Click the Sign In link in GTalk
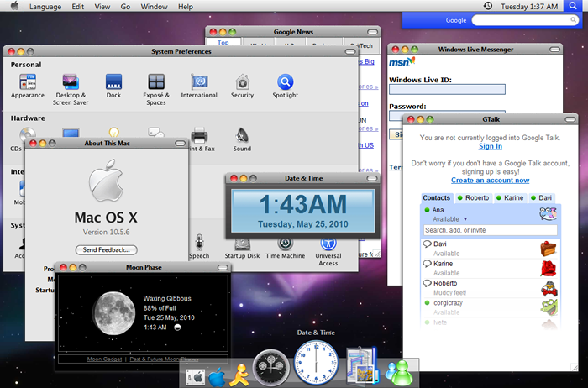 490,146
